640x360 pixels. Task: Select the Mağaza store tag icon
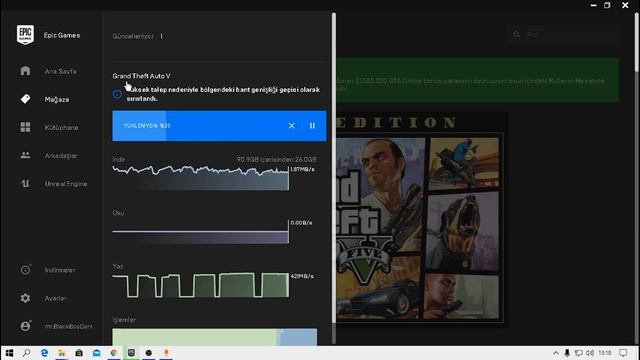25,99
